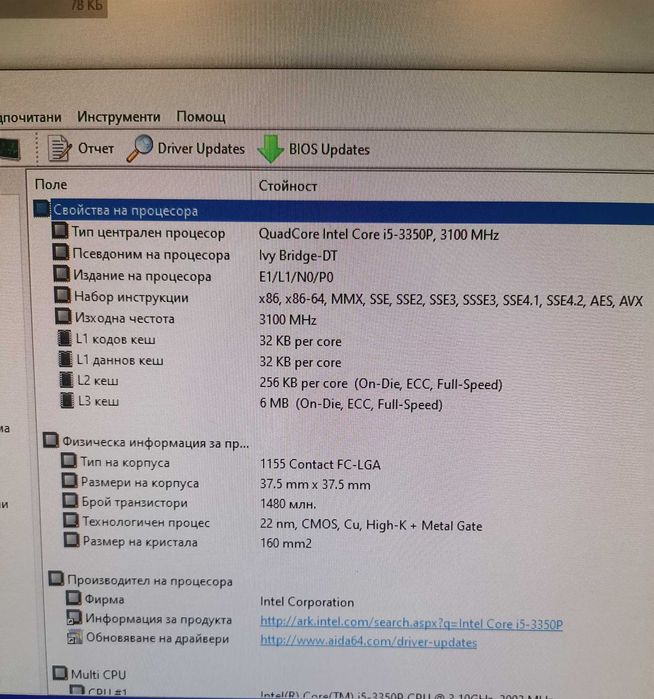This screenshot has width=654, height=699.
Task: Click icon next to Размери на корпуса
Action: tap(69, 480)
